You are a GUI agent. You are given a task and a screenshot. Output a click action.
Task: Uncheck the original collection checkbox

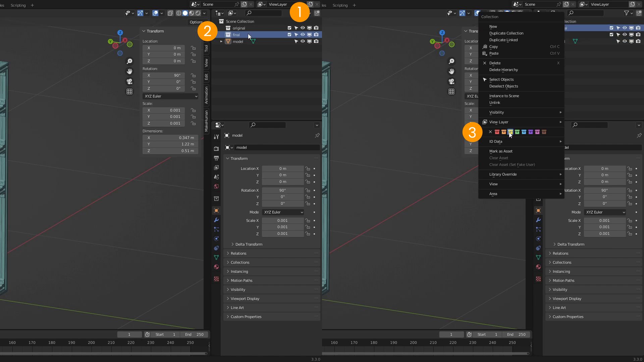pyautogui.click(x=289, y=28)
